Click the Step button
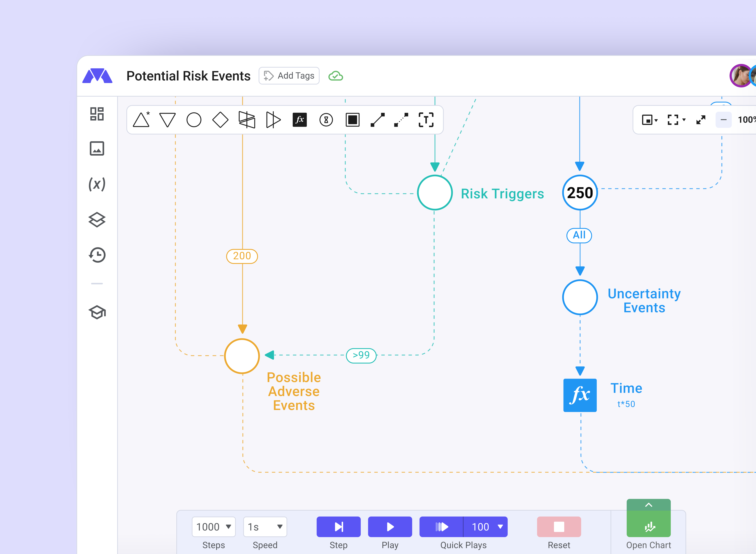This screenshot has height=554, width=756. [339, 526]
